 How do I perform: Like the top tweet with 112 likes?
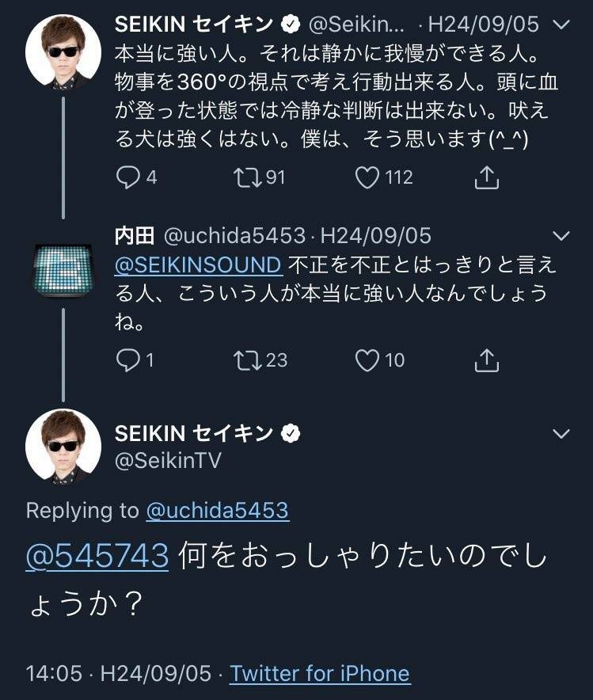click(x=367, y=177)
